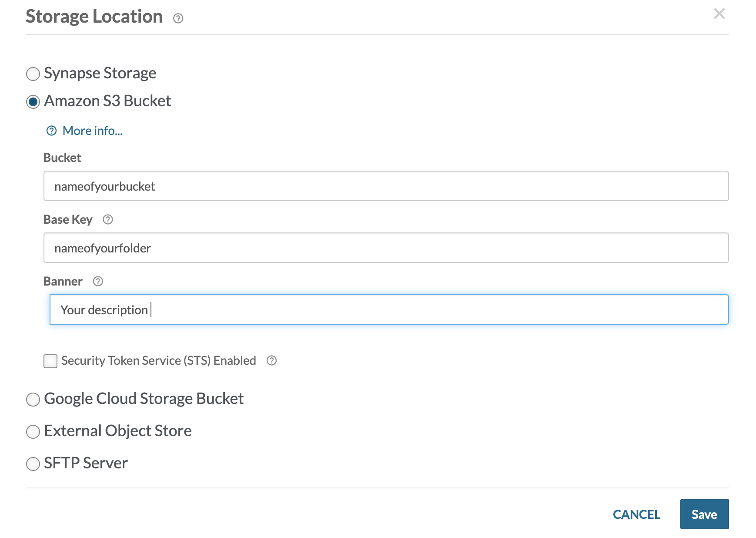
Task: Select the SFTP Server option
Action: click(33, 464)
